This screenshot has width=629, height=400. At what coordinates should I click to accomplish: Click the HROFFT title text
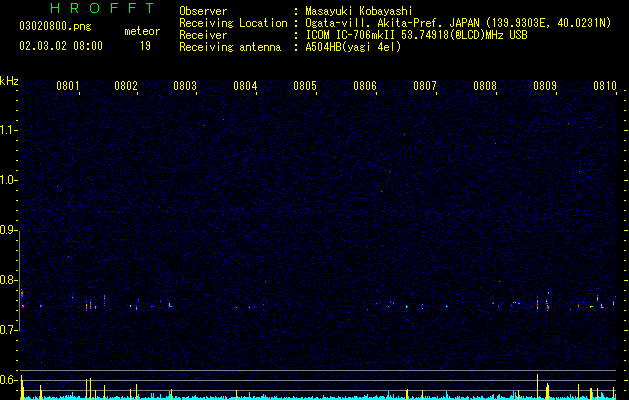click(103, 8)
